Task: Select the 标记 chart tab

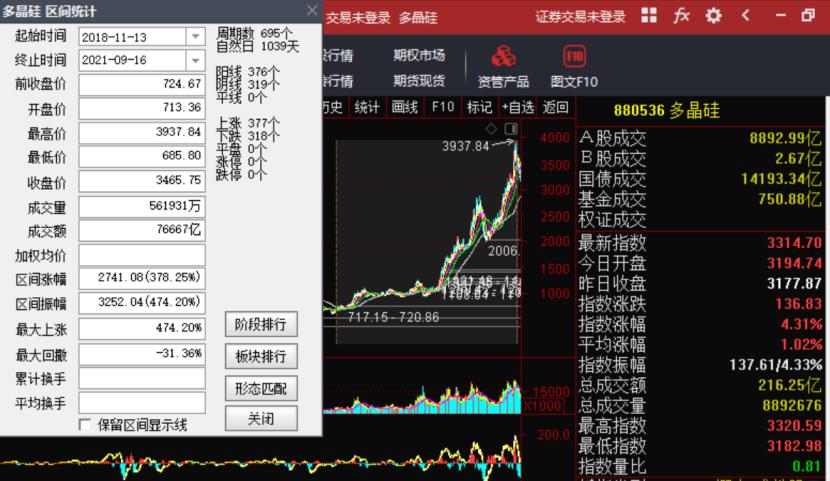Action: [480, 107]
